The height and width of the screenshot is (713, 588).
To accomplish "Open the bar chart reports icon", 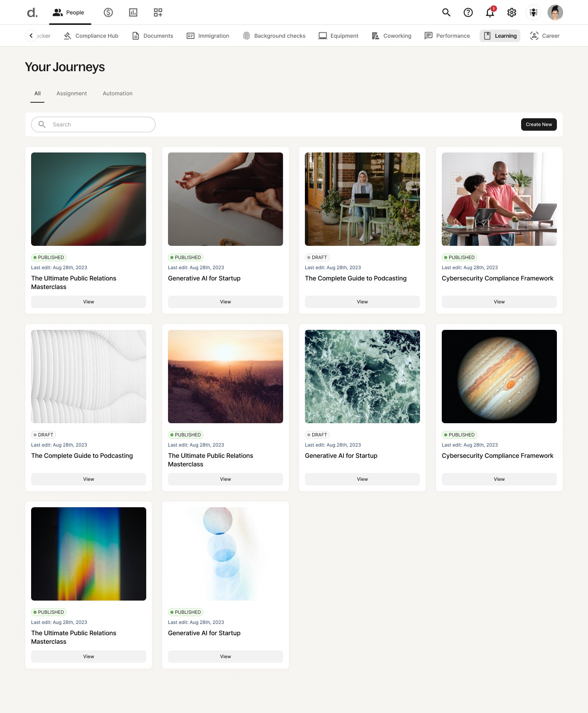I will click(x=133, y=12).
